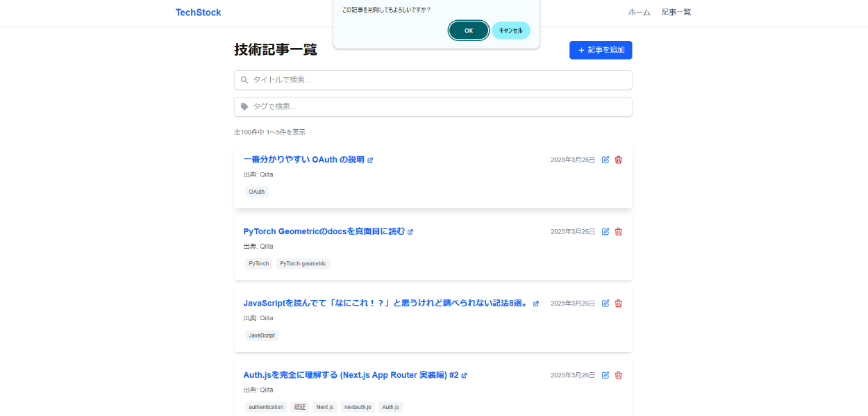
Task: Confirm deletion with the OK button
Action: tap(468, 31)
